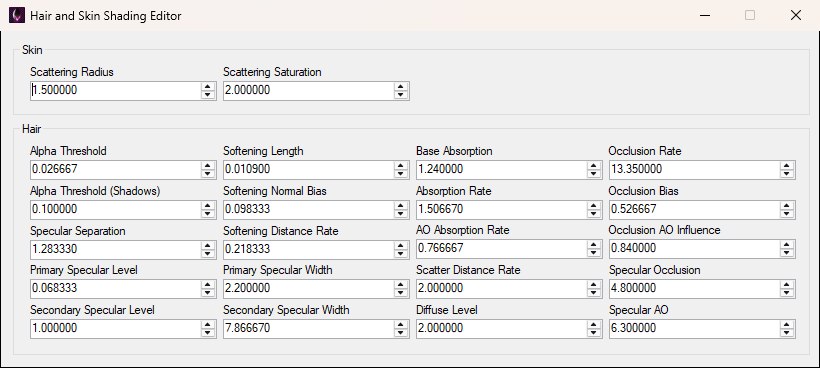Screen dimensions: 820x368
Task: Increase Scattering Saturation with up arrow
Action: [x=401, y=86]
